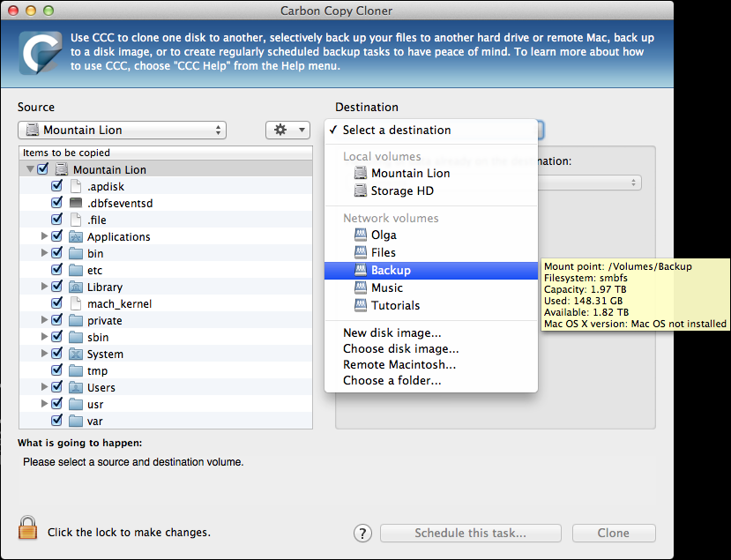This screenshot has height=560, width=731.
Task: Click the Olga network volume icon
Action: (x=361, y=235)
